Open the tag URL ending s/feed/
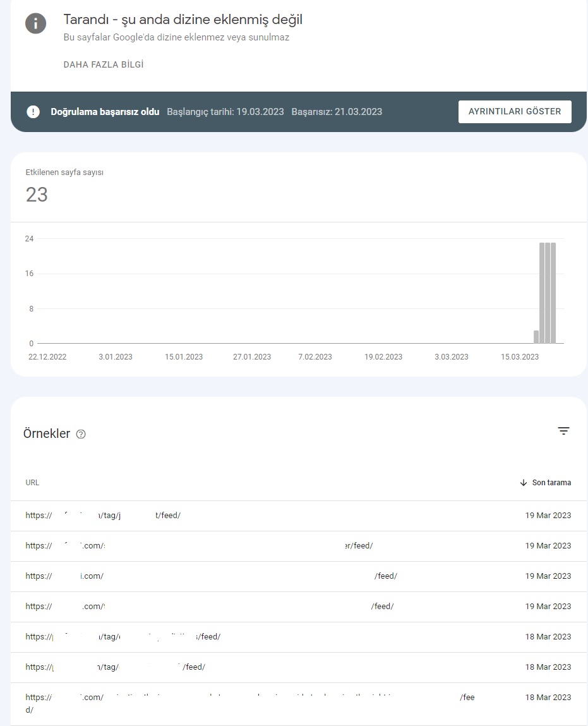 tap(123, 637)
